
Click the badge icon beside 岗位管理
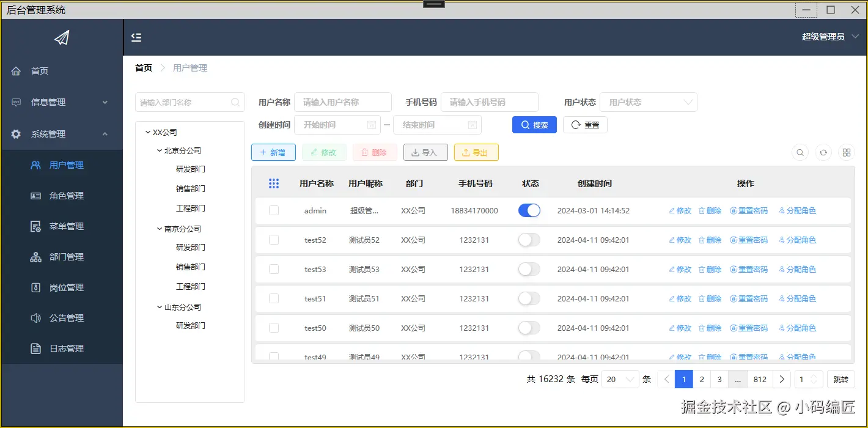coord(36,287)
